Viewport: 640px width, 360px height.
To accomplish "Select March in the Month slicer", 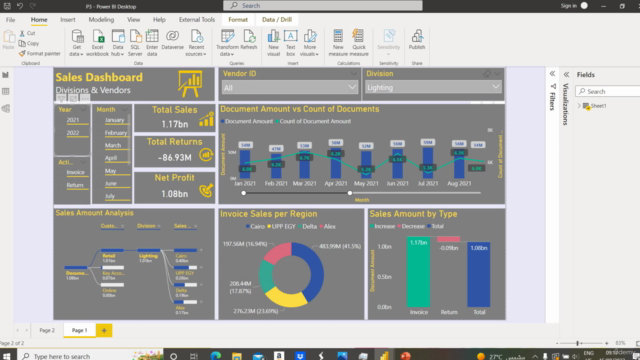I will point(113,145).
